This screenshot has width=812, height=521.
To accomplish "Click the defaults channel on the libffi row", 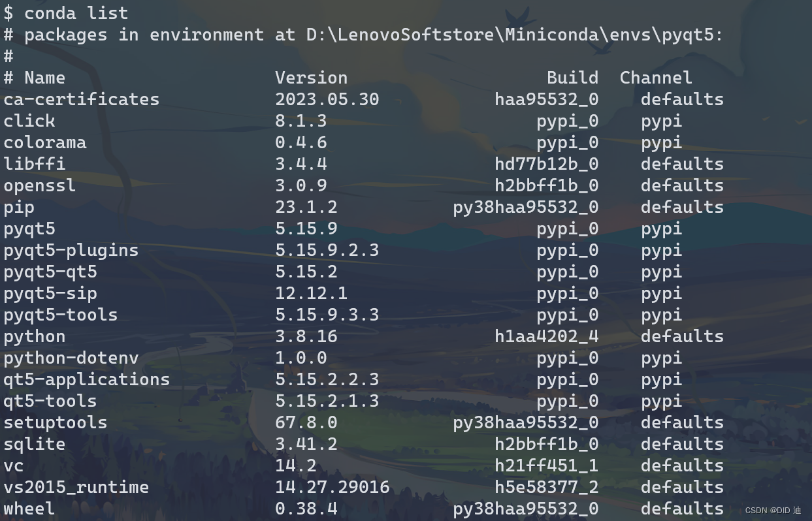I will coord(682,163).
